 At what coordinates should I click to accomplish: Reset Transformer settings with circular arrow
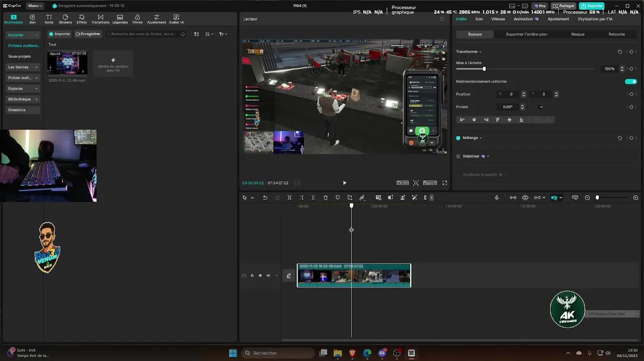click(620, 52)
